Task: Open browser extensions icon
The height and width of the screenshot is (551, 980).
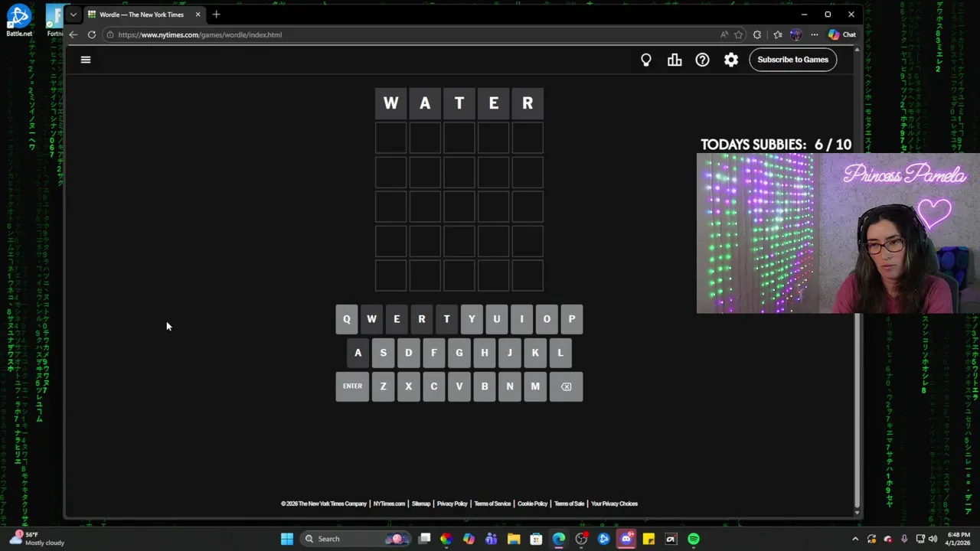Action: [757, 34]
